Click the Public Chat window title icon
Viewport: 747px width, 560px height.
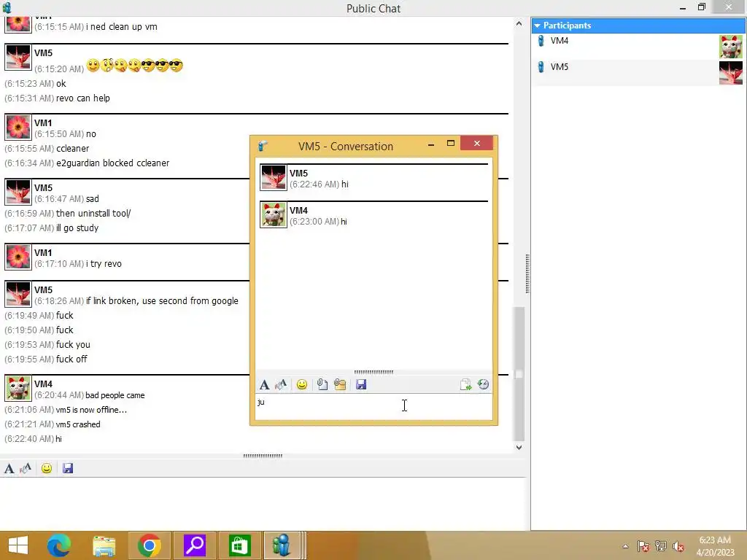pos(7,7)
